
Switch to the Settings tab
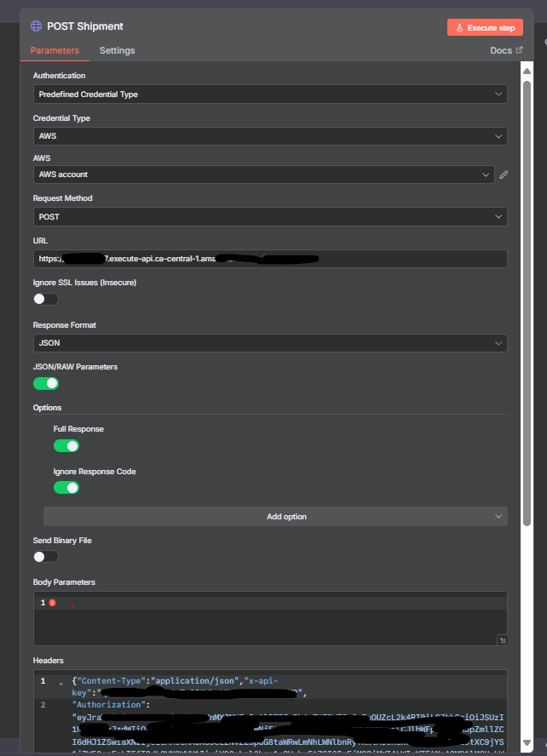(118, 50)
